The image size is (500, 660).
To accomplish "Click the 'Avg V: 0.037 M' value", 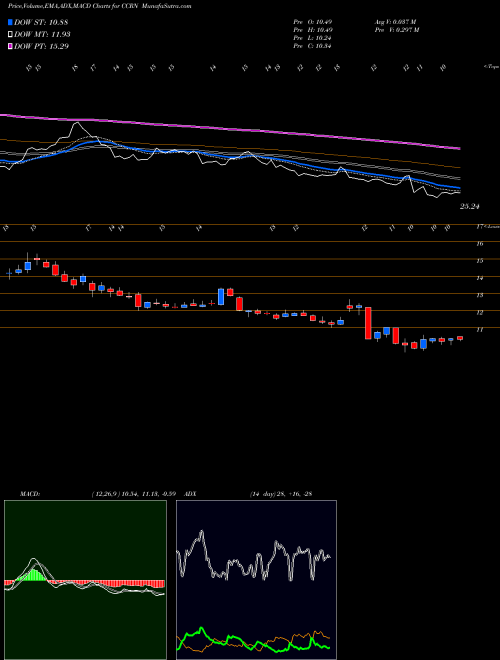I will [395, 22].
